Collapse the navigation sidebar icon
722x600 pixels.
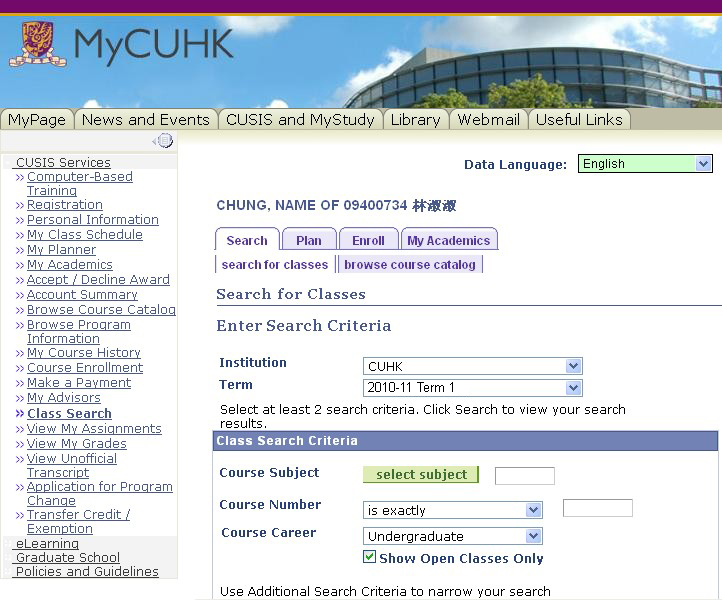tap(163, 140)
